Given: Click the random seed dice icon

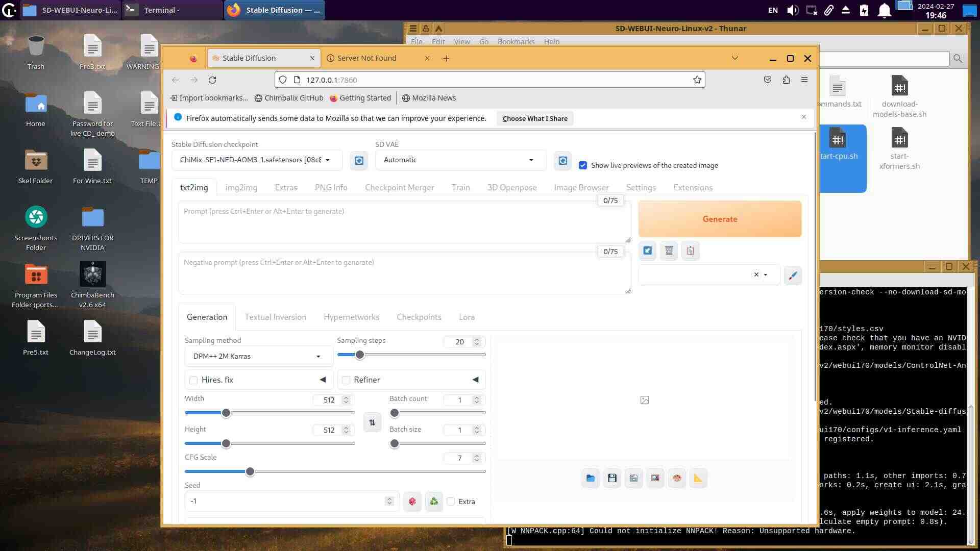Looking at the screenshot, I should 412,502.
